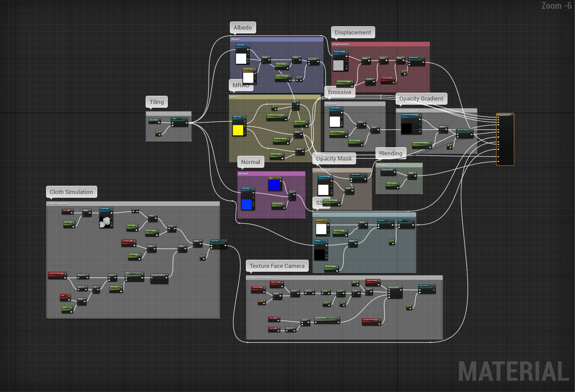Collapse the Normal Map node preview arrow
This screenshot has width=575, height=392.
tap(253, 189)
